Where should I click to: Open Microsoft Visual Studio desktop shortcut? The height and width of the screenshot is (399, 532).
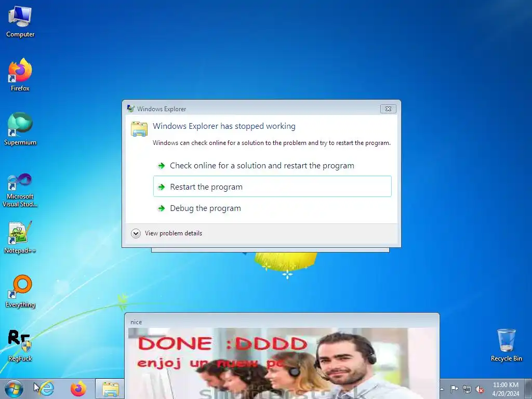20,190
